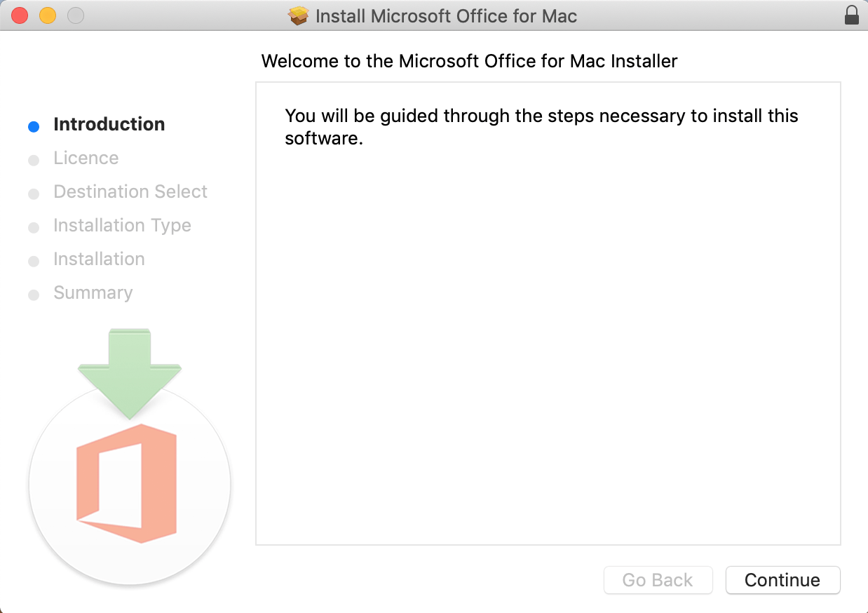Click the blue Introduction step bullet
The image size is (868, 613).
pos(33,127)
